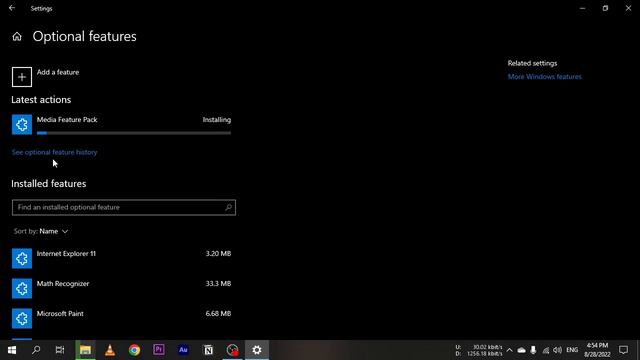Image resolution: width=640 pixels, height=360 pixels.
Task: Click the microphone tray icon
Action: (x=533, y=350)
